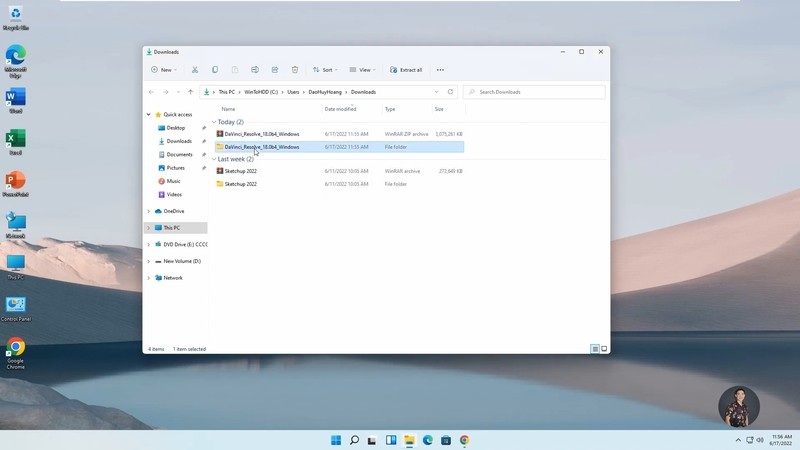Click the Search Downloads field

point(534,92)
